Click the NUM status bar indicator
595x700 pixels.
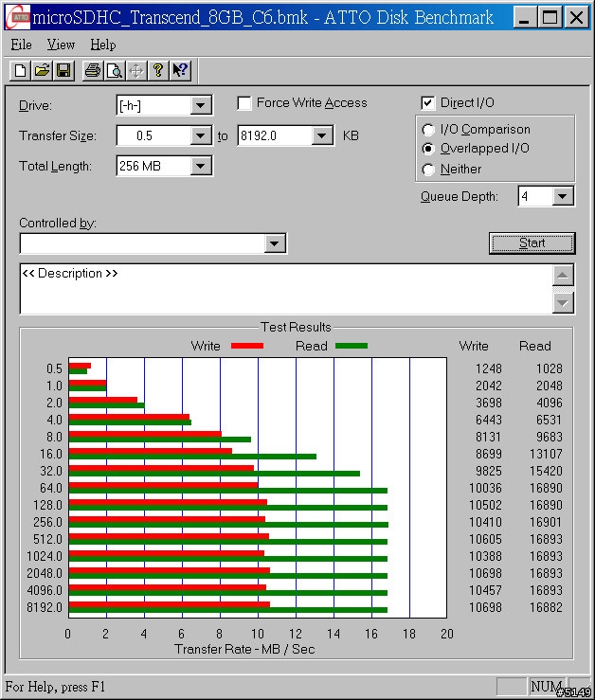coord(546,686)
